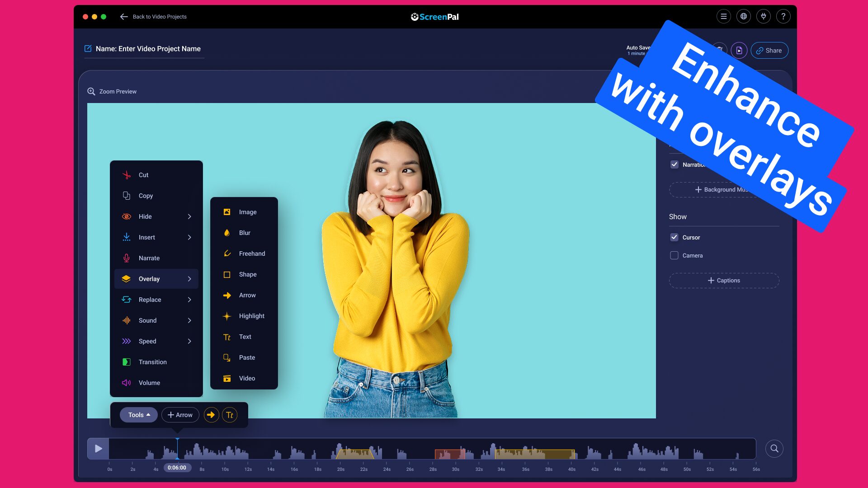The width and height of the screenshot is (868, 488).
Task: Choose the Blur overlay tool
Action: pyautogui.click(x=244, y=233)
